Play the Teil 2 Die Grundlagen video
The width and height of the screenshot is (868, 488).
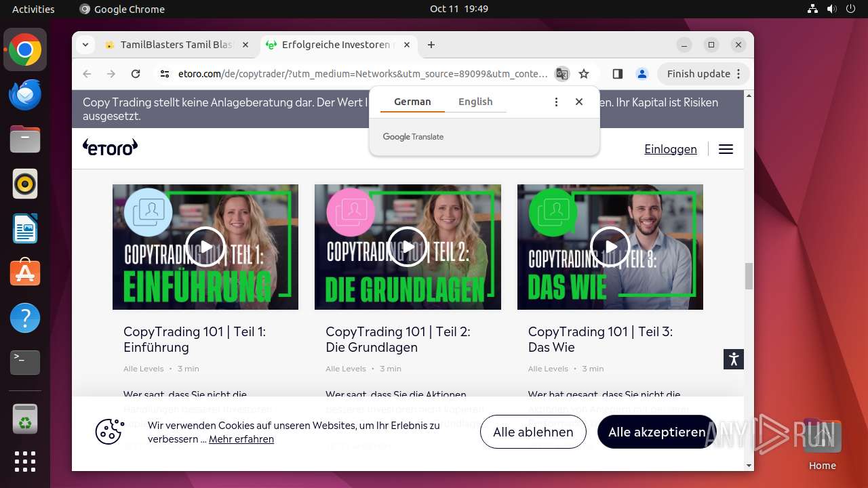pyautogui.click(x=408, y=247)
